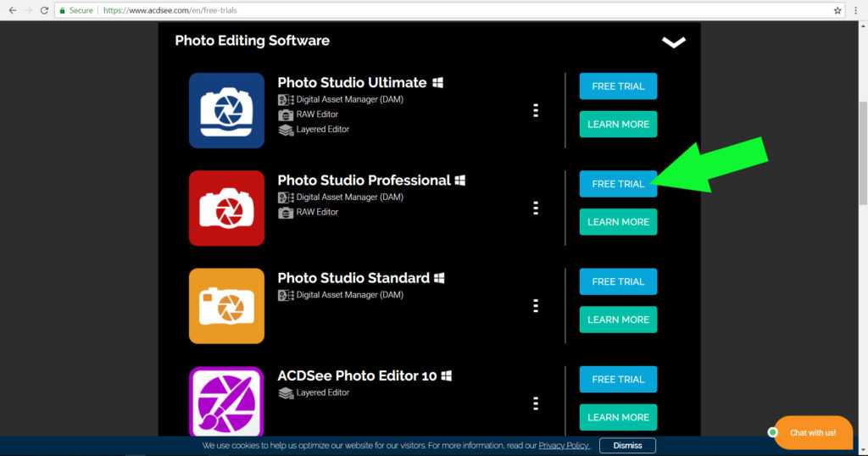The height and width of the screenshot is (456, 868).
Task: Start the ACDSee Photo Editor 10 free trial
Action: click(618, 379)
